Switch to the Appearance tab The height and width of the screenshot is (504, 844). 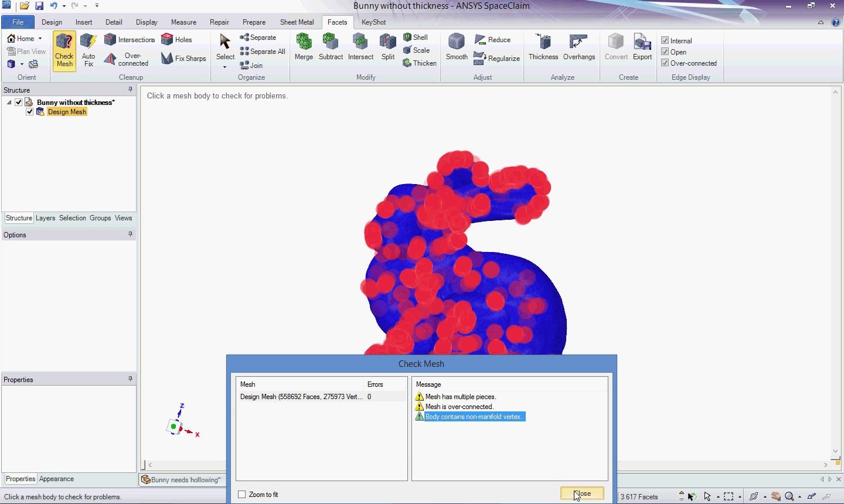click(x=56, y=479)
